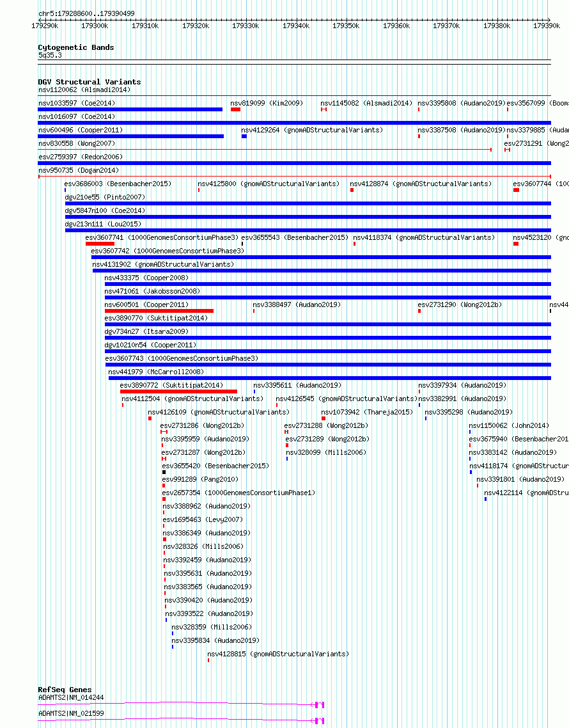Image resolution: width=569 pixels, height=728 pixels.
Task: Click esv3607741 (1000GenomesConsortiumPhase3) label
Action: point(162,238)
